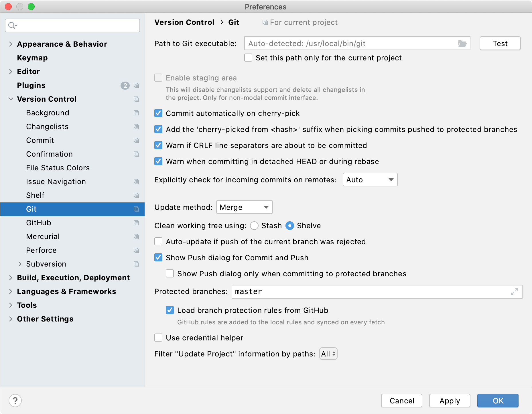This screenshot has height=414, width=532.
Task: Open the Plugins settings page
Action: click(31, 85)
